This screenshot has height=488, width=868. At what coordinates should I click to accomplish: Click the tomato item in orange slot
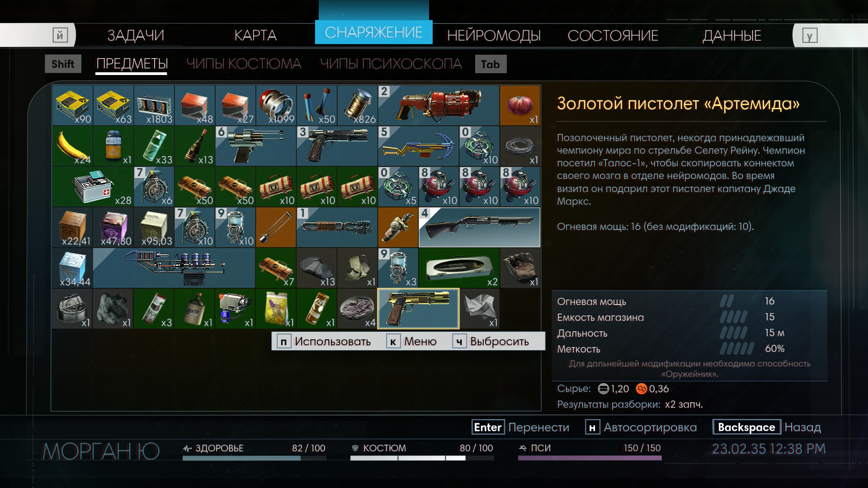(x=520, y=105)
